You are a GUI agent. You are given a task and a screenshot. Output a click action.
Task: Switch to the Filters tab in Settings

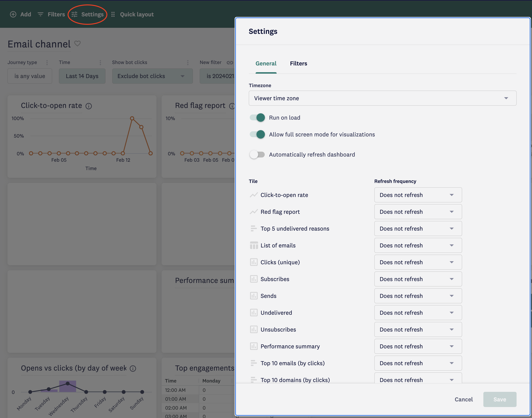pos(298,63)
